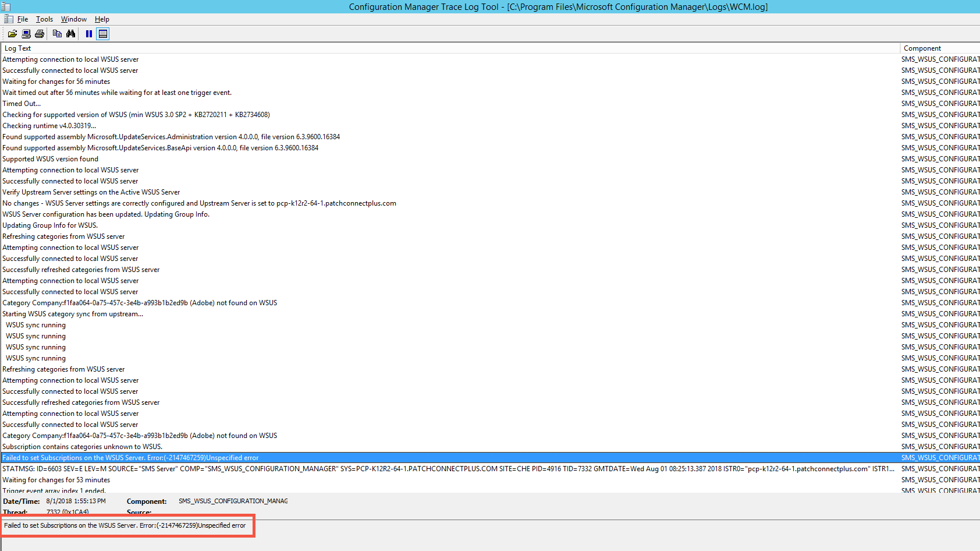Sort by the Log Text column header
Viewport: 980px width, 551px height.
pos(17,48)
